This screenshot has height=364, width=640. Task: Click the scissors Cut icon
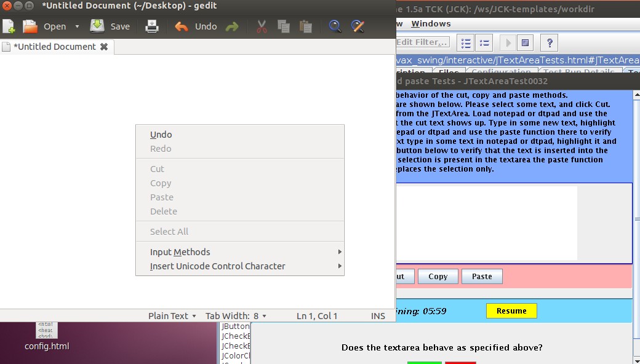point(262,26)
